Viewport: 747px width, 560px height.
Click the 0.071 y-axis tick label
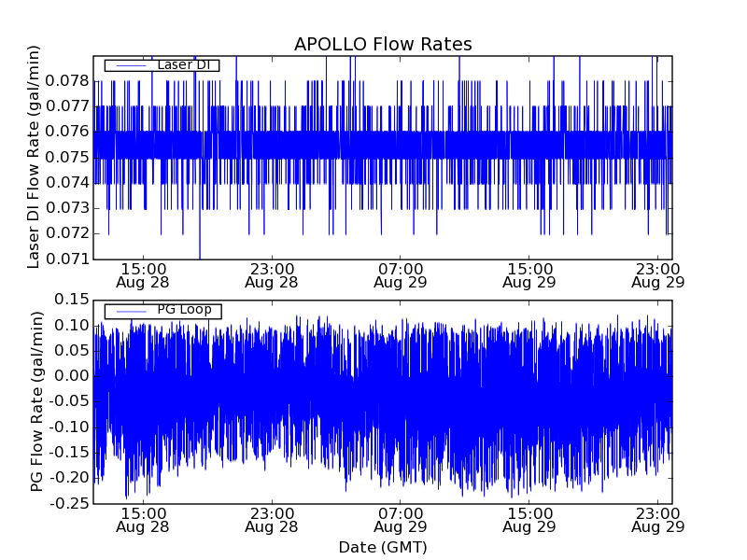coord(67,259)
